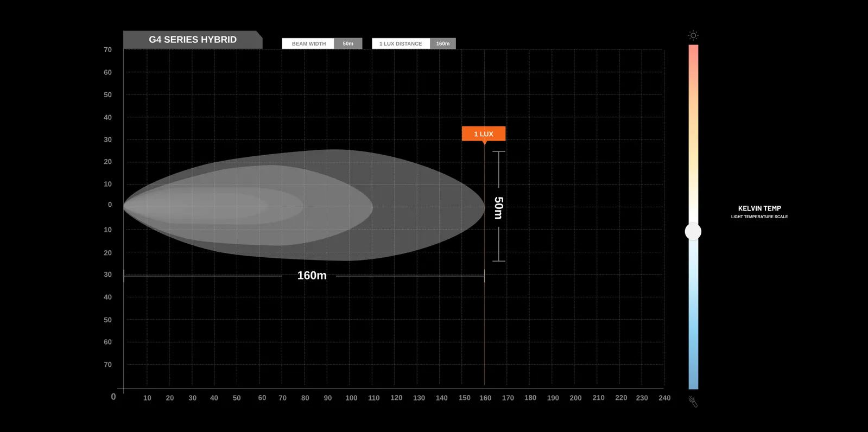Click the flashlight icon below the temperature bar
The height and width of the screenshot is (432, 868).
click(693, 402)
